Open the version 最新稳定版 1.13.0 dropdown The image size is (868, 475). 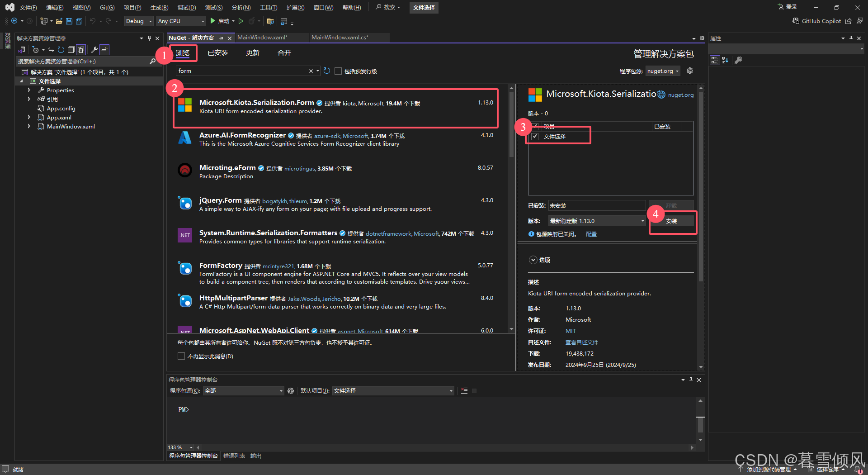tap(597, 221)
